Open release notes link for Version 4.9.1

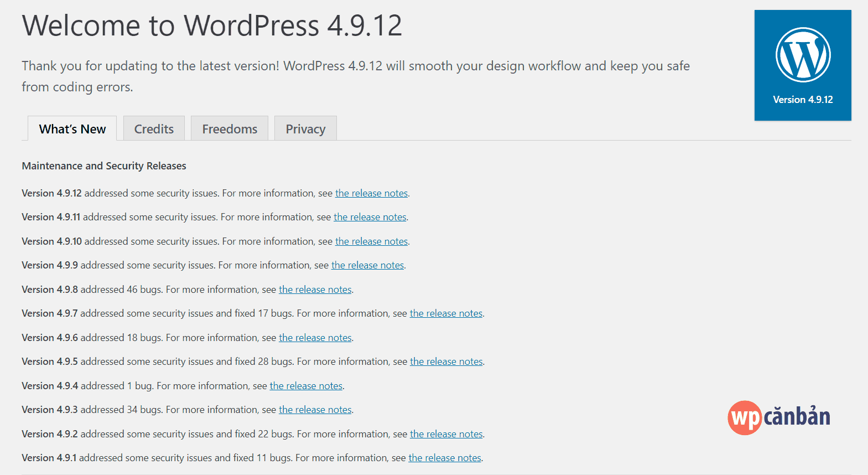click(x=445, y=458)
